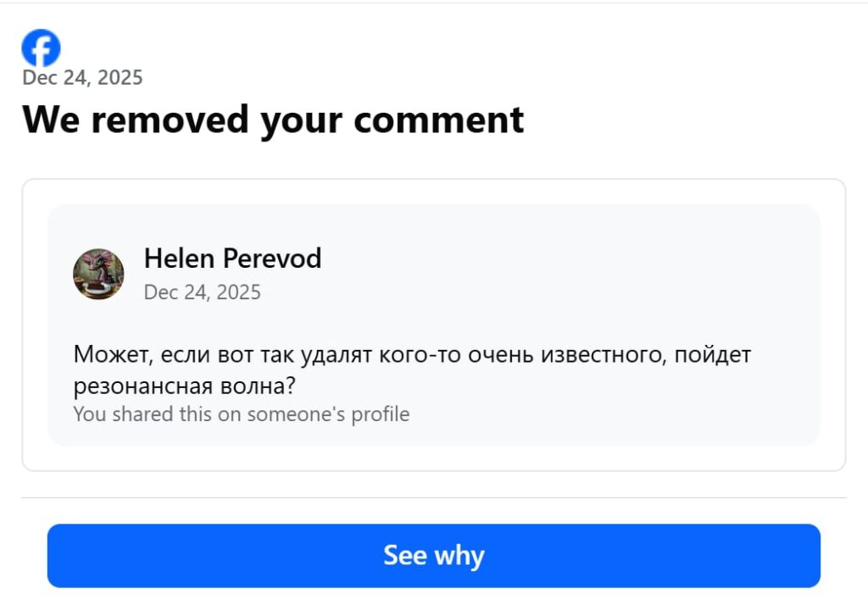Click the "You shared this on someone's profile" note

[x=241, y=414]
